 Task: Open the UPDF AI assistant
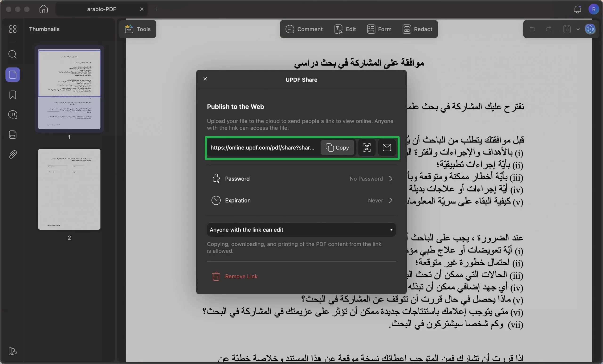[591, 29]
